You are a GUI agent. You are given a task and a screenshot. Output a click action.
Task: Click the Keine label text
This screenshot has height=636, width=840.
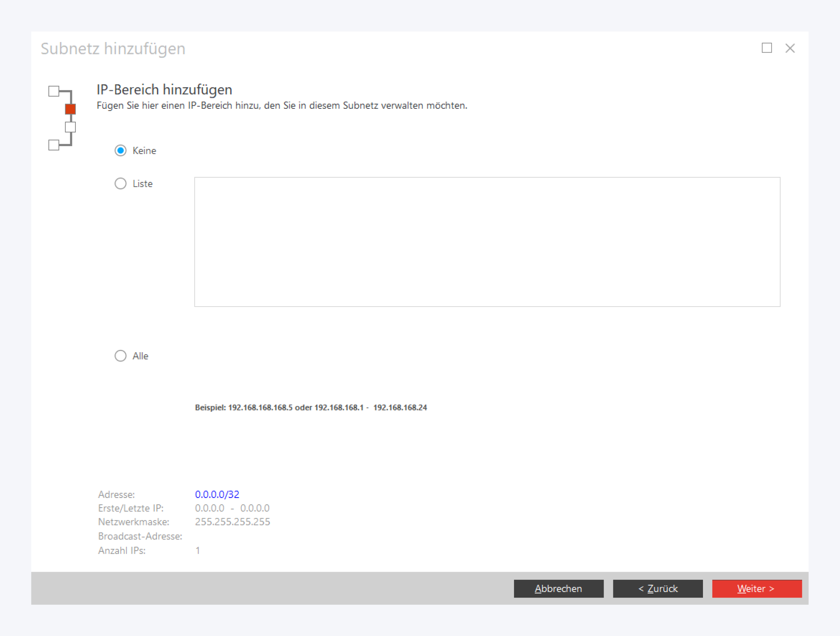pyautogui.click(x=144, y=151)
